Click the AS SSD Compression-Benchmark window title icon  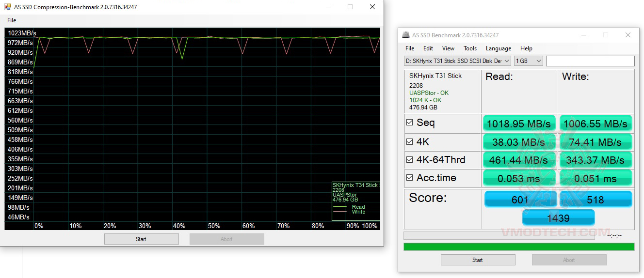pyautogui.click(x=8, y=7)
